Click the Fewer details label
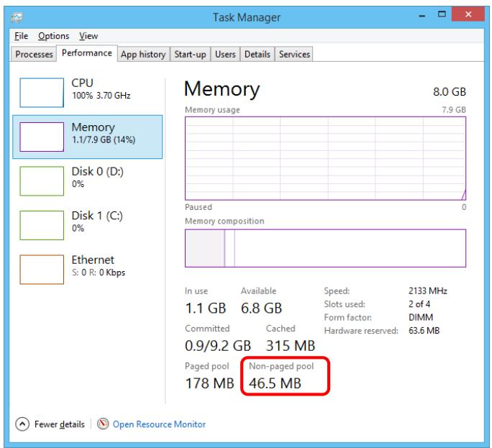492x448 pixels. click(x=60, y=424)
